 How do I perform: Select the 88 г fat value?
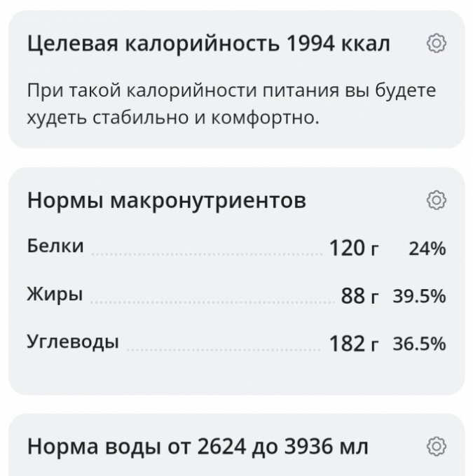(x=360, y=297)
